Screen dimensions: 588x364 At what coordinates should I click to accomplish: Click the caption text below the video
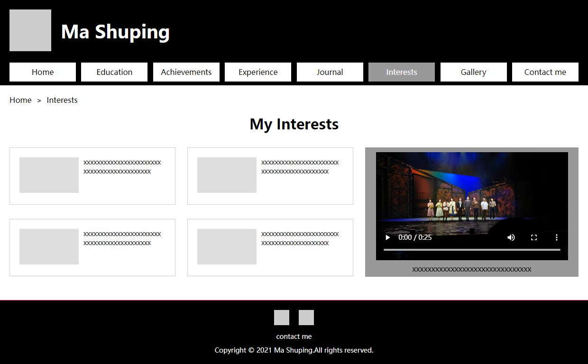click(x=472, y=269)
